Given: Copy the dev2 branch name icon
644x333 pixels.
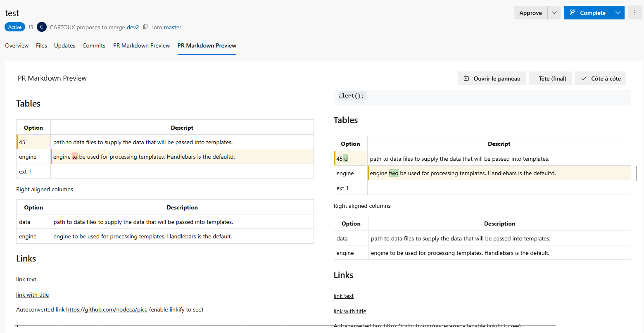Looking at the screenshot, I should (145, 27).
